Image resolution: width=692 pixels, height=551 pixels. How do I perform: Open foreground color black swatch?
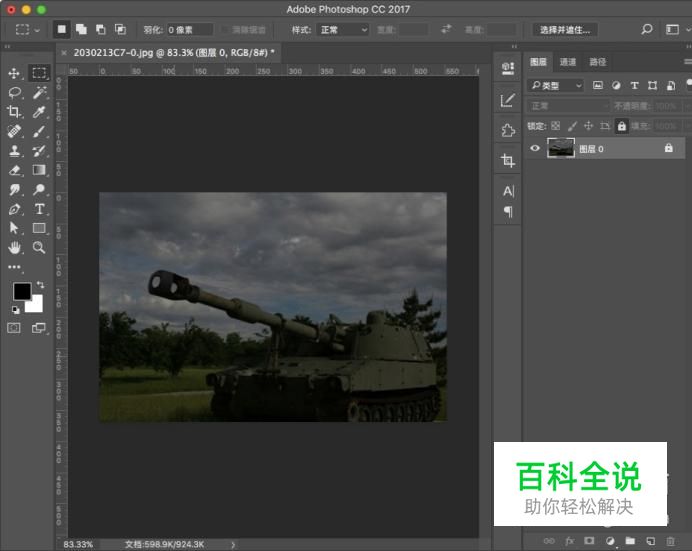coord(22,291)
